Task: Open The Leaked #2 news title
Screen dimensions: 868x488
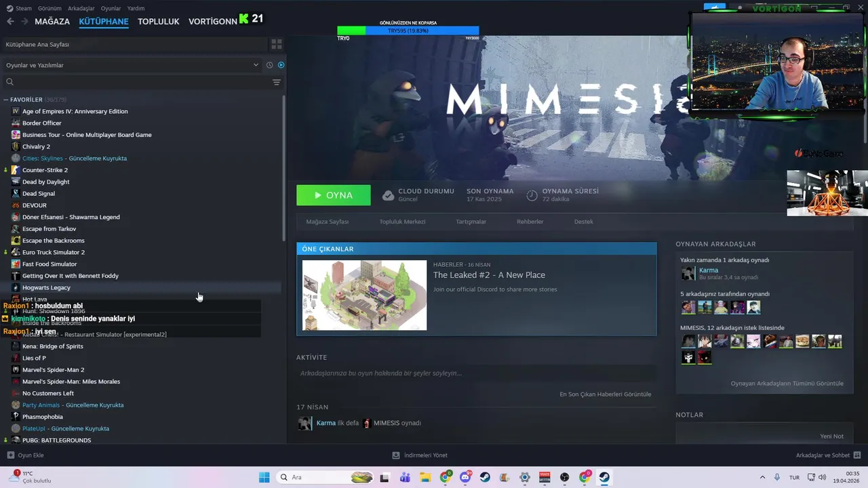Action: 489,275
